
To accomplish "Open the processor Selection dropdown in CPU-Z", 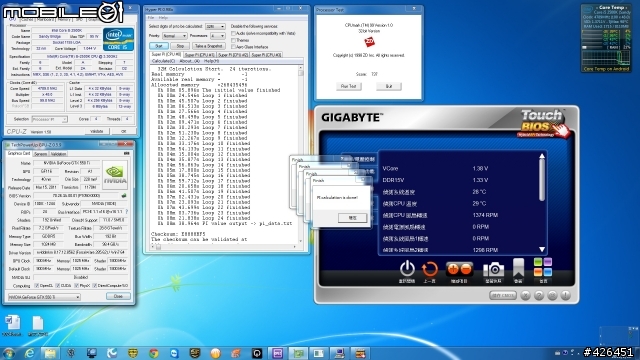I will click(x=49, y=119).
